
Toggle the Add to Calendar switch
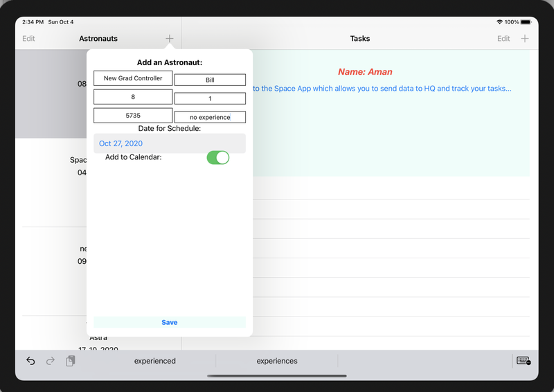coord(218,158)
